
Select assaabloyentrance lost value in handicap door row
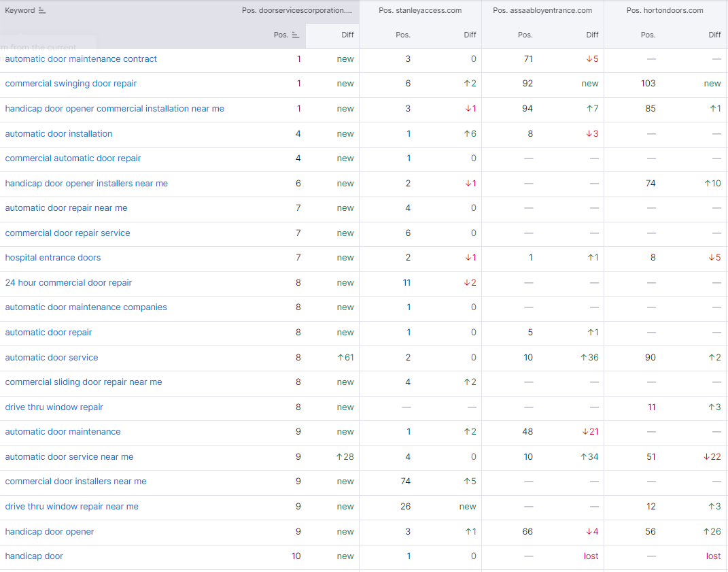[x=591, y=556]
